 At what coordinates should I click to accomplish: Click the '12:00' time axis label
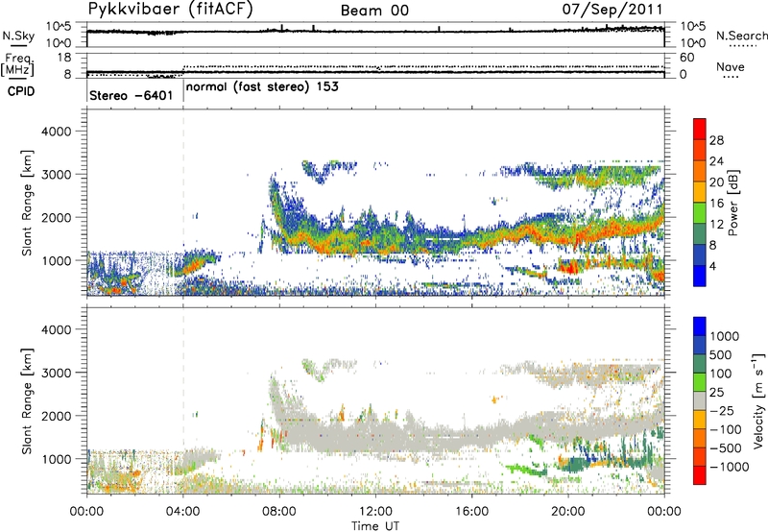pos(375,512)
